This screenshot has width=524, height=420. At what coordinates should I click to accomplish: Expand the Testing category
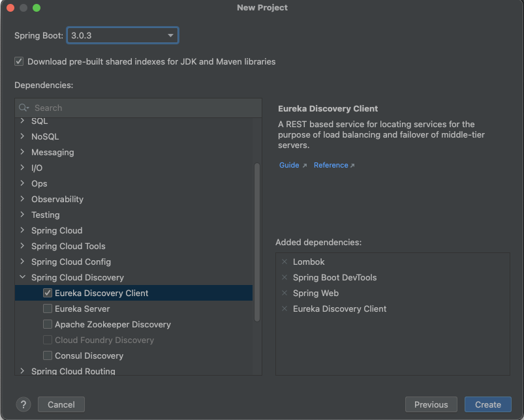tap(22, 215)
